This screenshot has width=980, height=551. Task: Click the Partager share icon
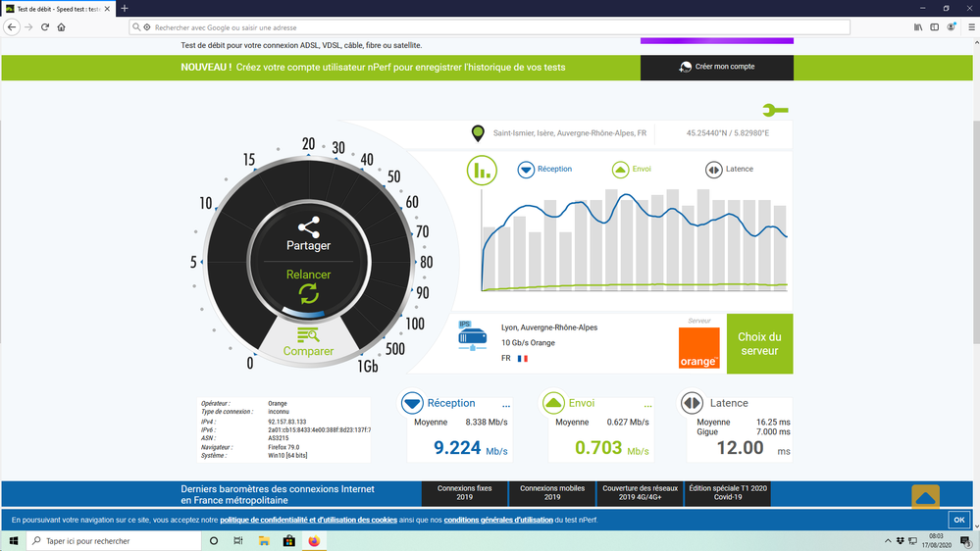coord(309,227)
